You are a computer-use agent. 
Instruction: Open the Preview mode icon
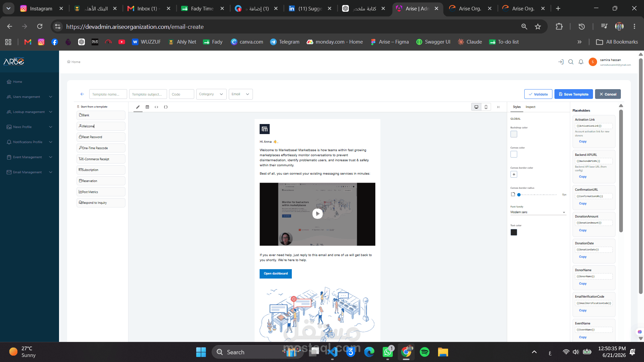[147, 107]
